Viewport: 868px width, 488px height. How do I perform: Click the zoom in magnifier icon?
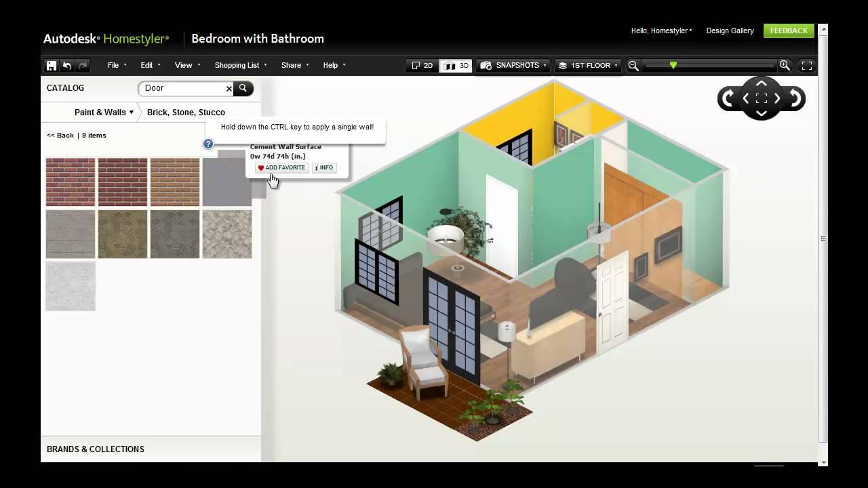(x=785, y=66)
